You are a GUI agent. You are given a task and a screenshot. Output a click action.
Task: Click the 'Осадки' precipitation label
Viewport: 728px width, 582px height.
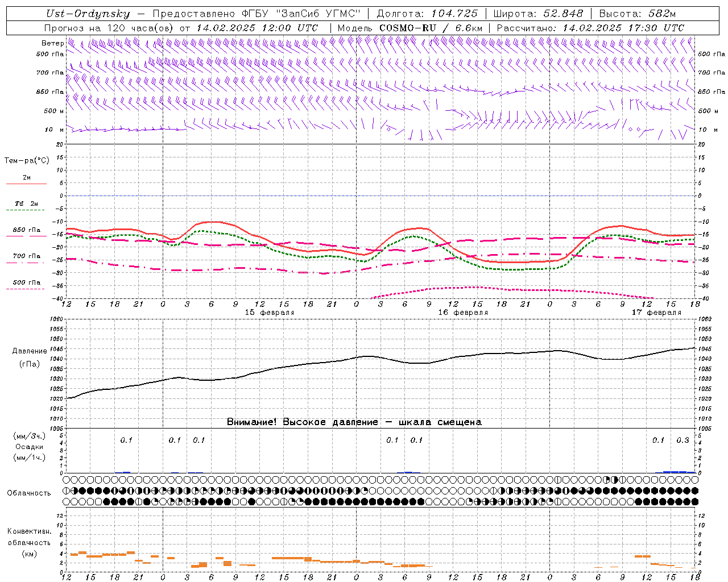pyautogui.click(x=30, y=447)
